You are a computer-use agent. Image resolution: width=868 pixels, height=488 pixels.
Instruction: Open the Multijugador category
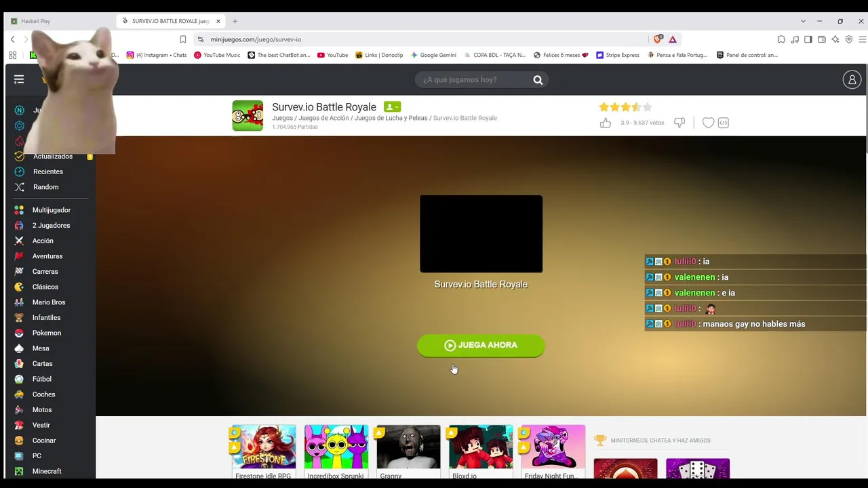click(x=52, y=210)
